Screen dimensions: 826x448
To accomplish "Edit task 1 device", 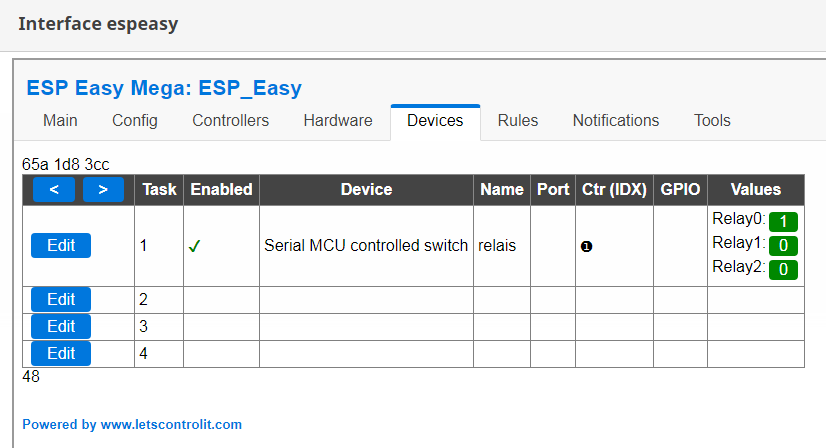I will 61,246.
